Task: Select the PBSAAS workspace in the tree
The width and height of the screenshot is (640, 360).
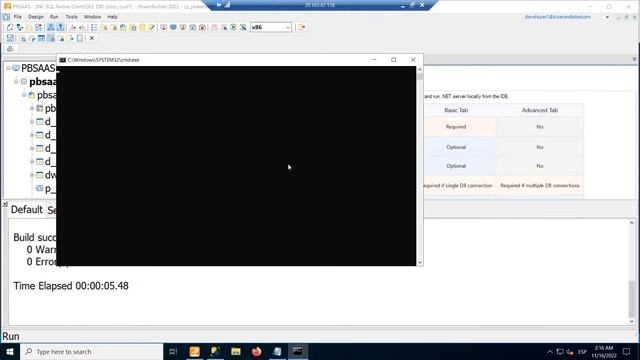Action: pyautogui.click(x=38, y=68)
